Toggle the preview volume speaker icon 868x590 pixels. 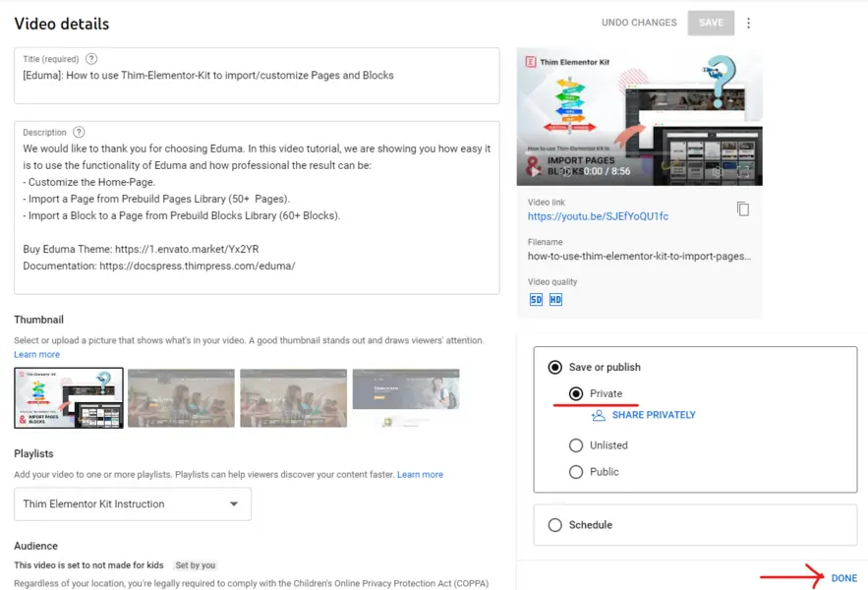pyautogui.click(x=566, y=171)
